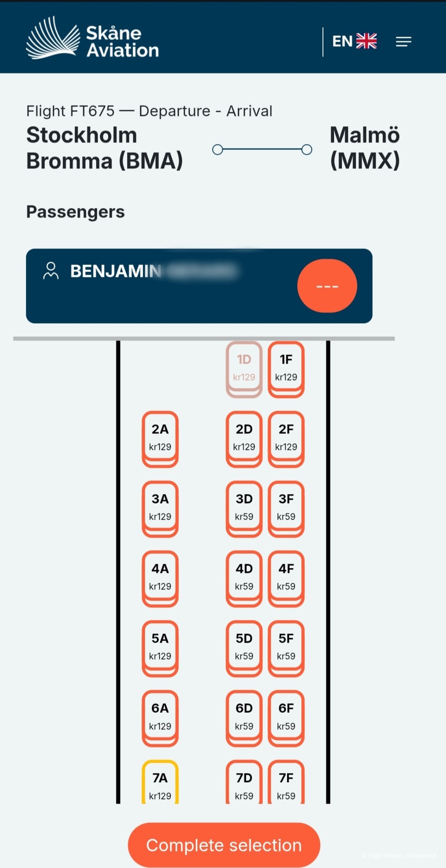The width and height of the screenshot is (446, 868).
Task: Open the EN language dropdown
Action: [x=342, y=41]
